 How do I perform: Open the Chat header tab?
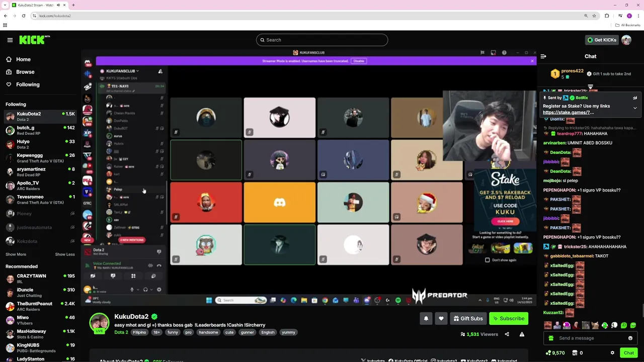point(590,56)
